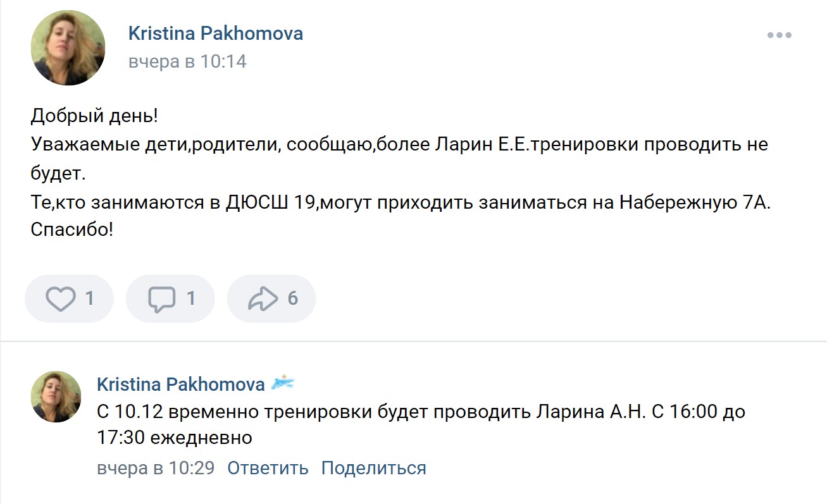Open comments via the speech bubble icon
827x504 pixels.
tap(162, 298)
